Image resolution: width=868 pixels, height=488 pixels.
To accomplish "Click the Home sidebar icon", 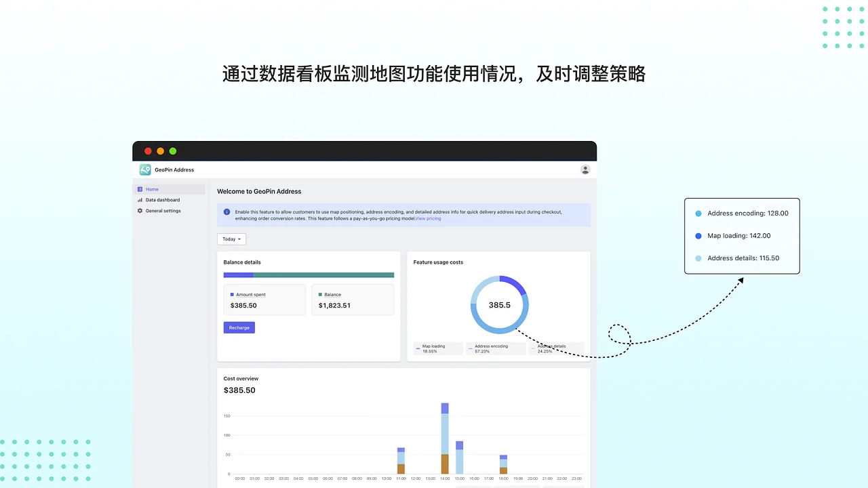I will [140, 189].
